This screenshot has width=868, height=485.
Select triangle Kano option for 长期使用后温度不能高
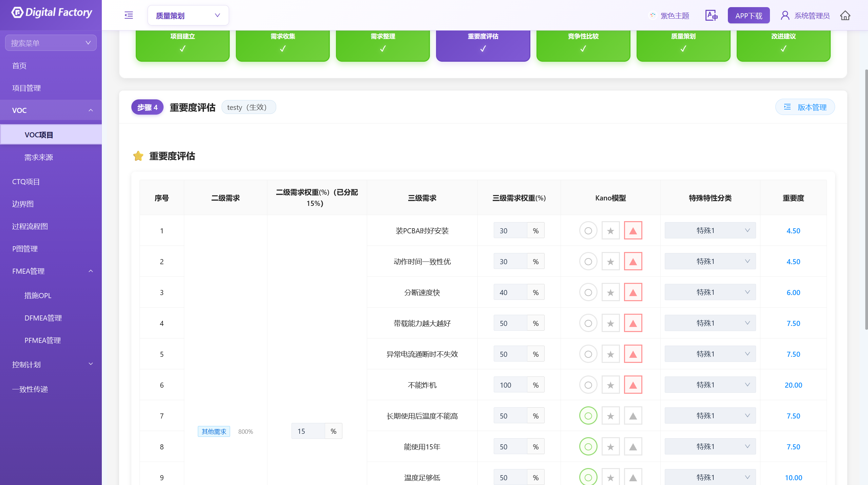633,416
